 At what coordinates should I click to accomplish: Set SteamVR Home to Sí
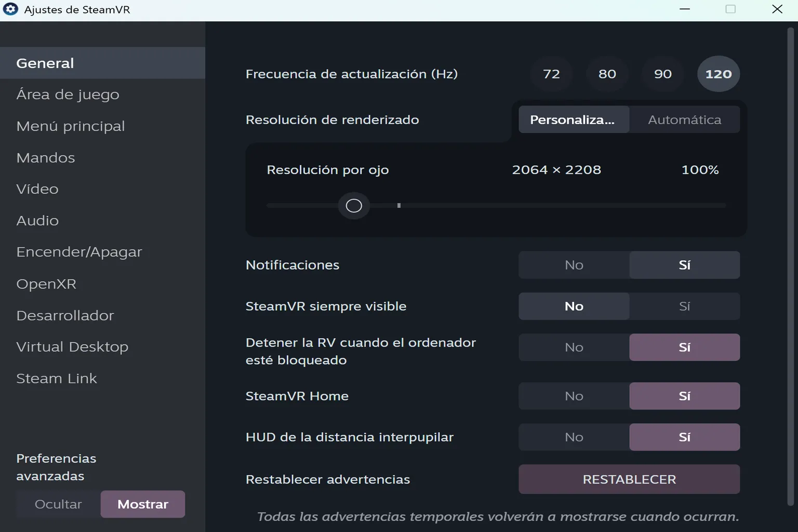point(685,396)
